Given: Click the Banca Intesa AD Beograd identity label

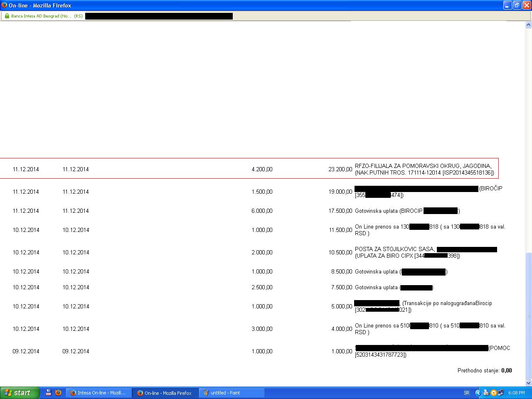Looking at the screenshot, I should tap(41, 16).
